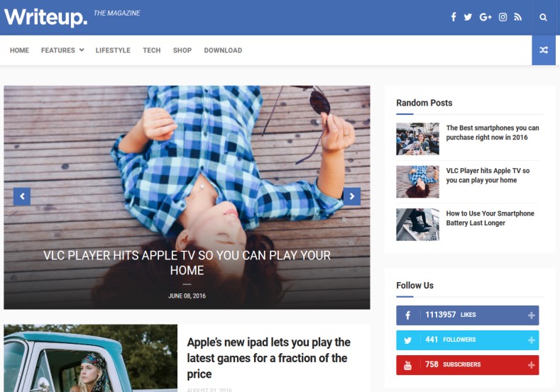Click the Random Posts heading

pos(424,103)
